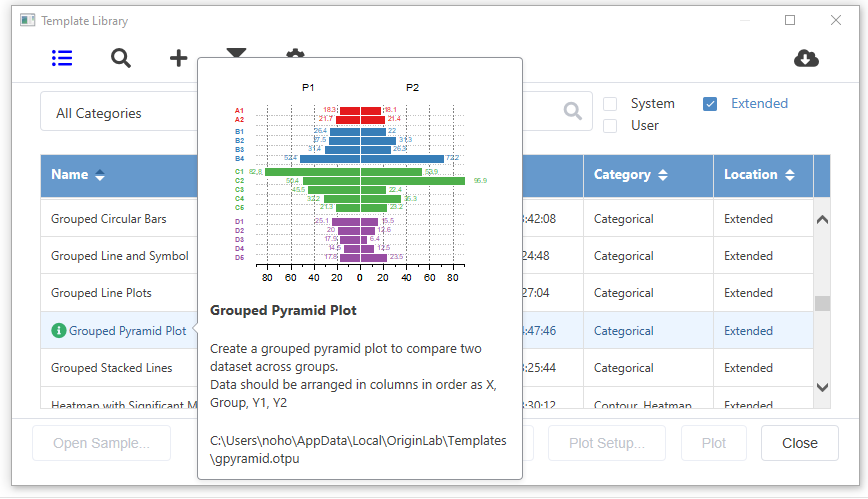Click magnifier icon in search field
The height and width of the screenshot is (499, 868).
click(x=573, y=111)
